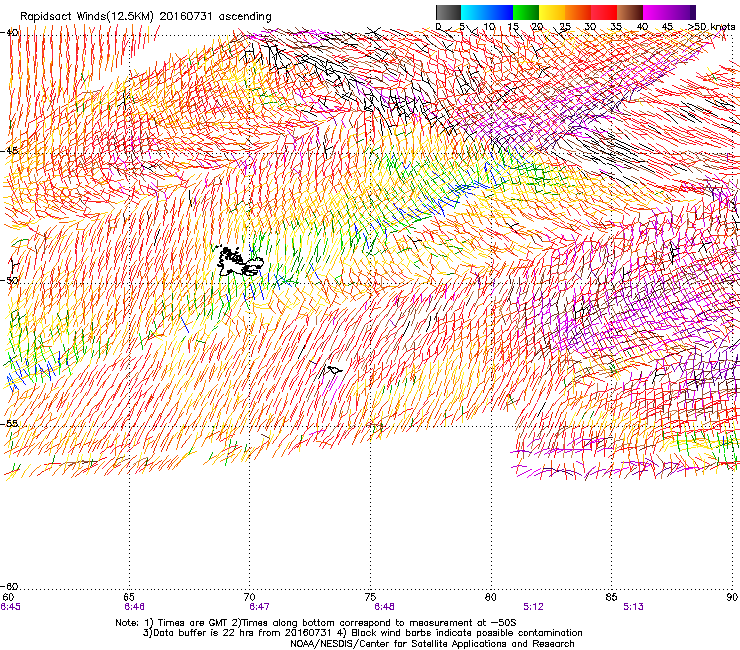Screen dimensions: 740x650
Task: Click the small Heard Island outline near 73E
Action: pyautogui.click(x=334, y=370)
